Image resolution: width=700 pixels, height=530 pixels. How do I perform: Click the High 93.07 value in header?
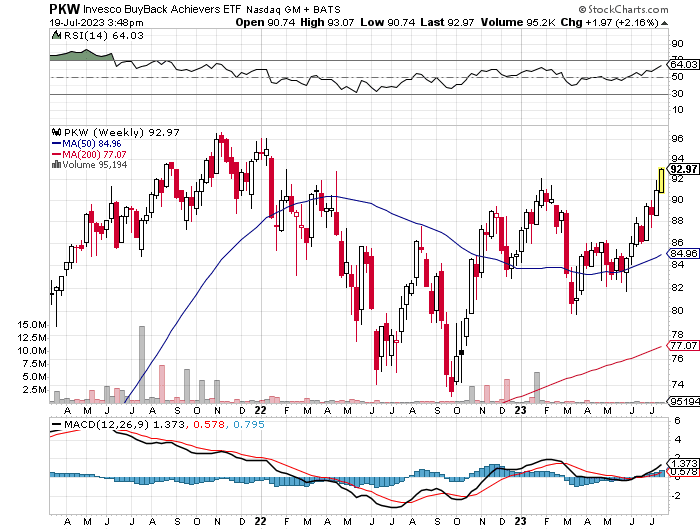(327, 22)
